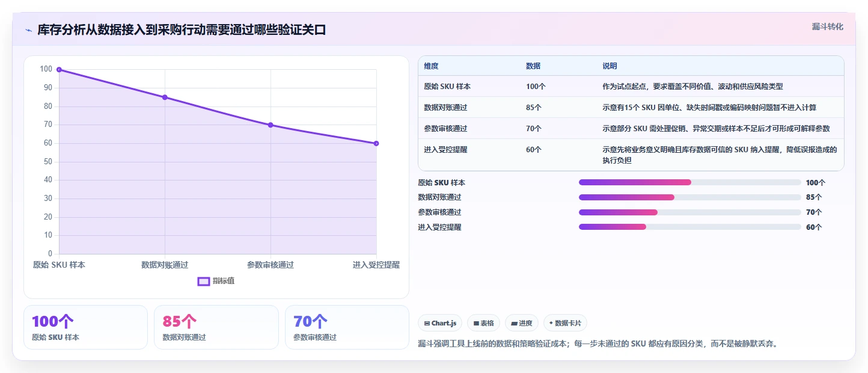Click the page title 库存分析从数据接入

tap(182, 30)
